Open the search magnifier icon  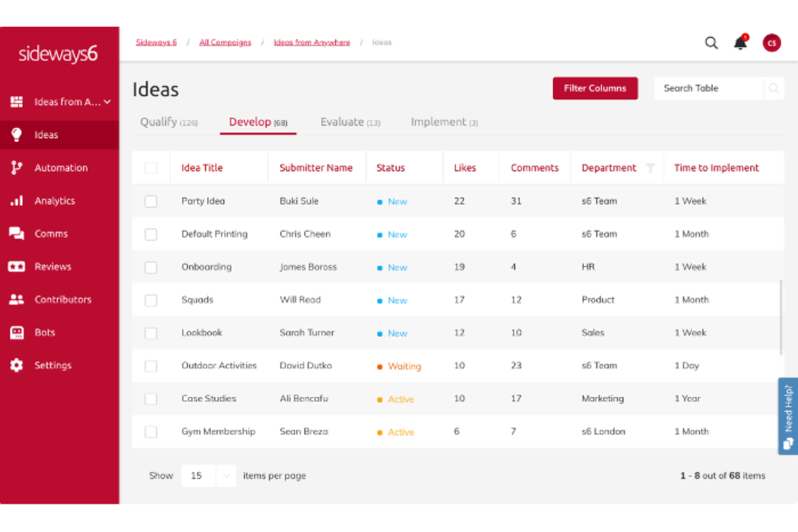click(x=711, y=43)
